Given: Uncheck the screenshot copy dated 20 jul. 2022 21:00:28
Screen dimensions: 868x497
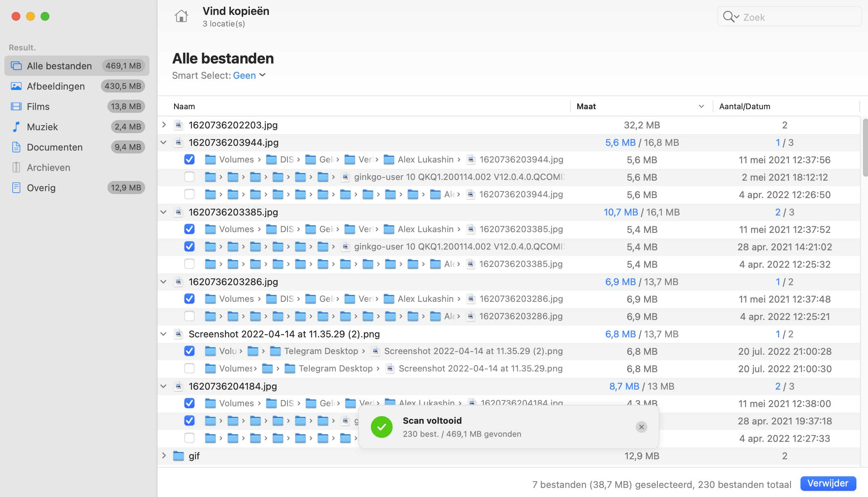Looking at the screenshot, I should pos(189,351).
